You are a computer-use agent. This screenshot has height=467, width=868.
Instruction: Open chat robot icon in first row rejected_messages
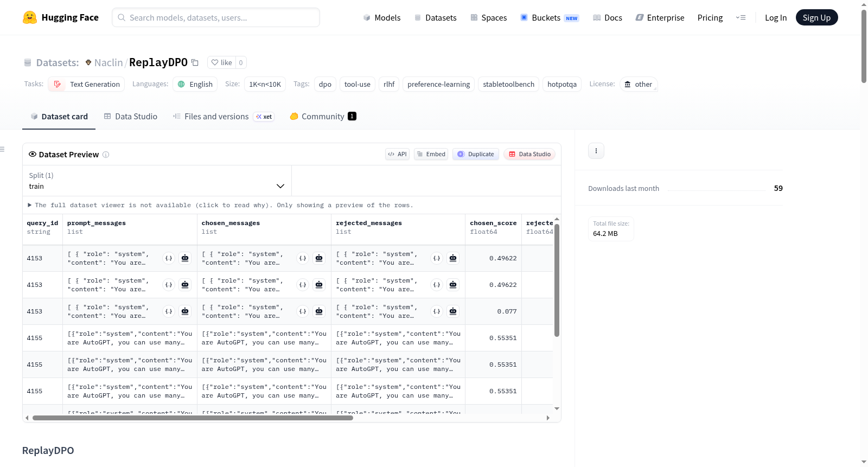point(453,258)
